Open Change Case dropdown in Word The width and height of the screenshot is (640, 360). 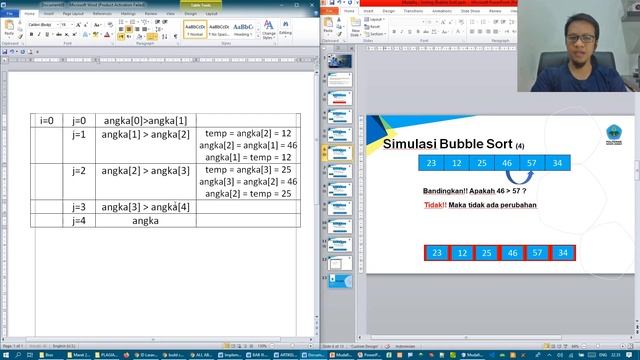(x=97, y=25)
